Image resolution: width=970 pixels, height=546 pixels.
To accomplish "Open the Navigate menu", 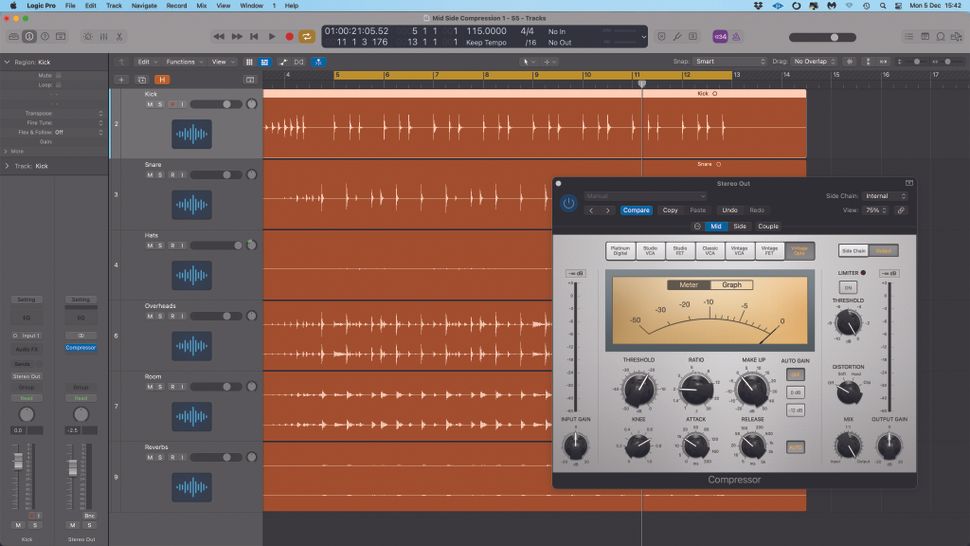I will [144, 6].
